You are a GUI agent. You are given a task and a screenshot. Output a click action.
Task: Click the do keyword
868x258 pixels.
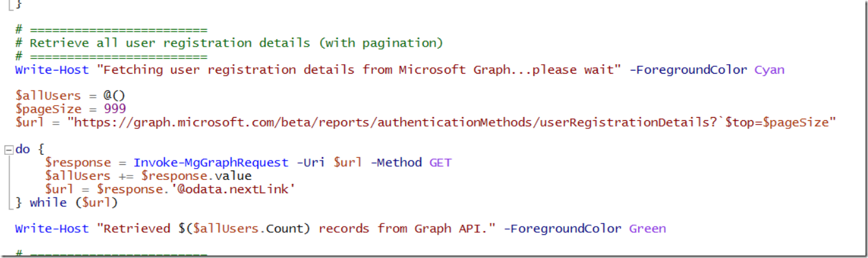(22, 150)
